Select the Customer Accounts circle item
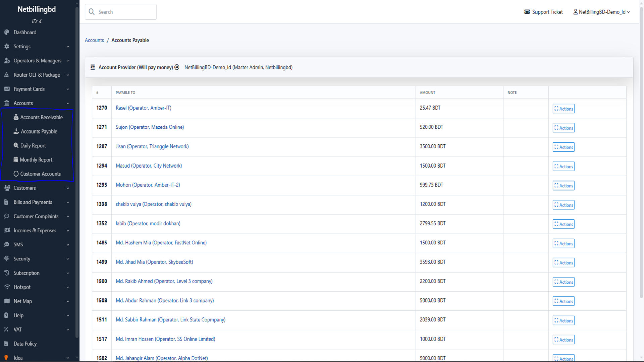Viewport: 644px width, 362px height. pyautogui.click(x=37, y=174)
